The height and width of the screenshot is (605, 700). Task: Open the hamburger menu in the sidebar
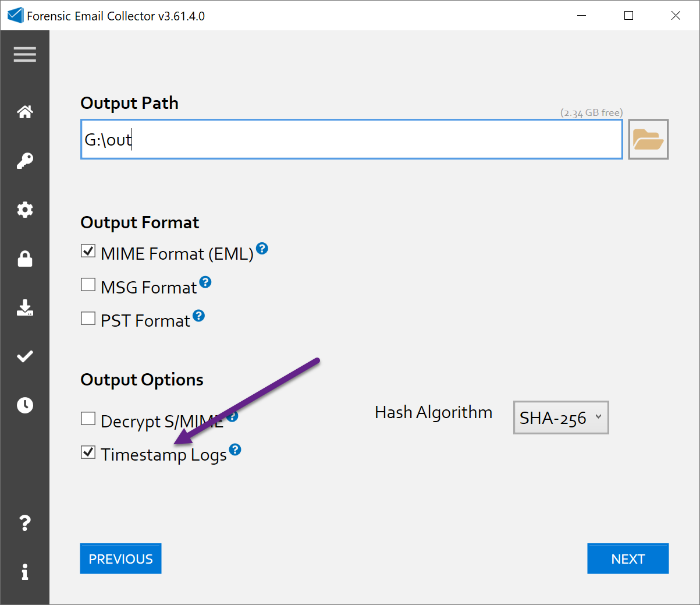click(25, 55)
